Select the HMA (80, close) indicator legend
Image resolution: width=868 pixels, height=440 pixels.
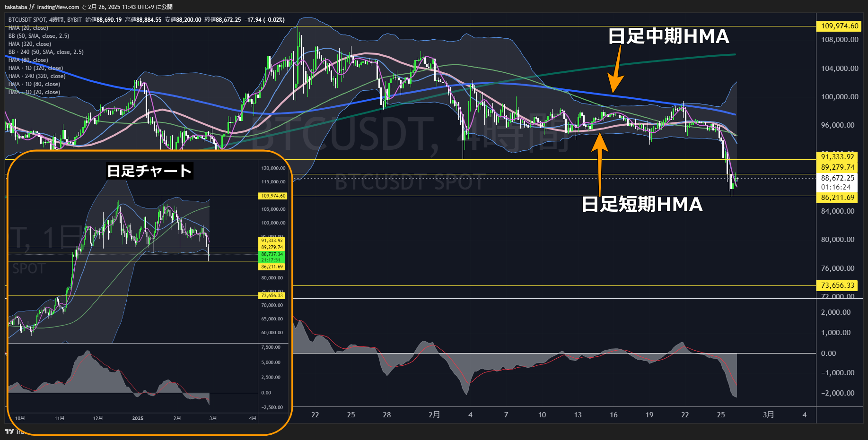(28, 60)
